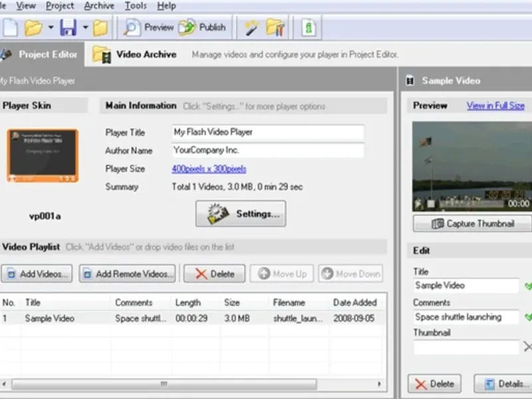Click the green check beside Title field
Viewport: 532px width, 399px height.
click(x=528, y=287)
